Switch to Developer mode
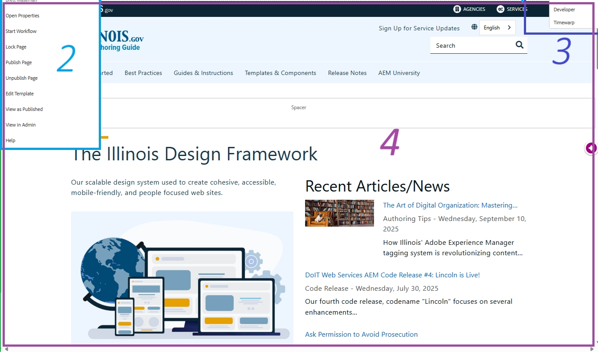598x364 pixels. [564, 10]
